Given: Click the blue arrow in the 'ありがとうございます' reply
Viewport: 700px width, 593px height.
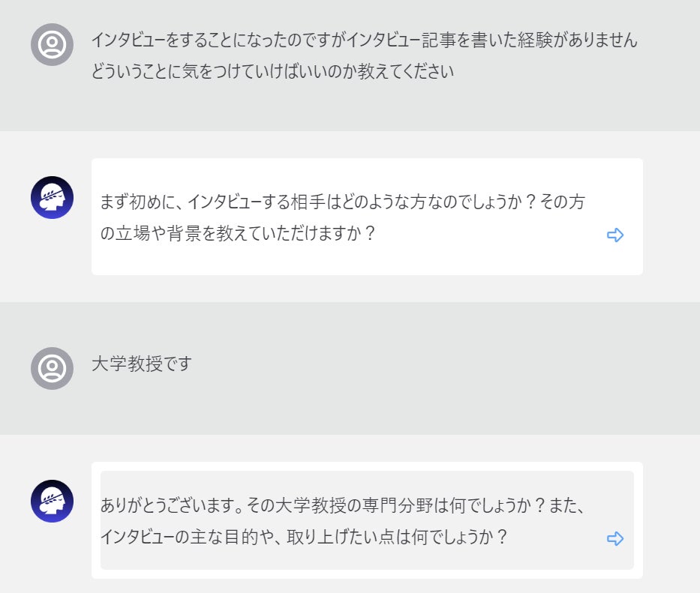Looking at the screenshot, I should pyautogui.click(x=615, y=539).
